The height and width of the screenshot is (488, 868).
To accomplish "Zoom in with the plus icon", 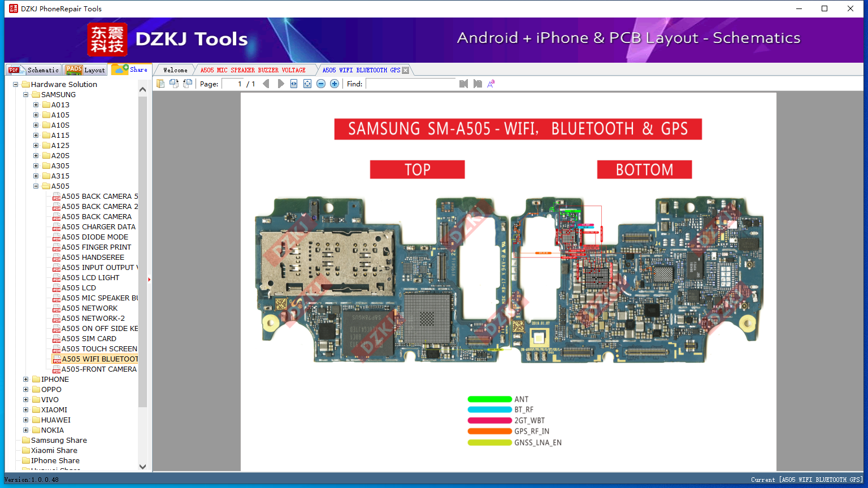I will [x=335, y=84].
